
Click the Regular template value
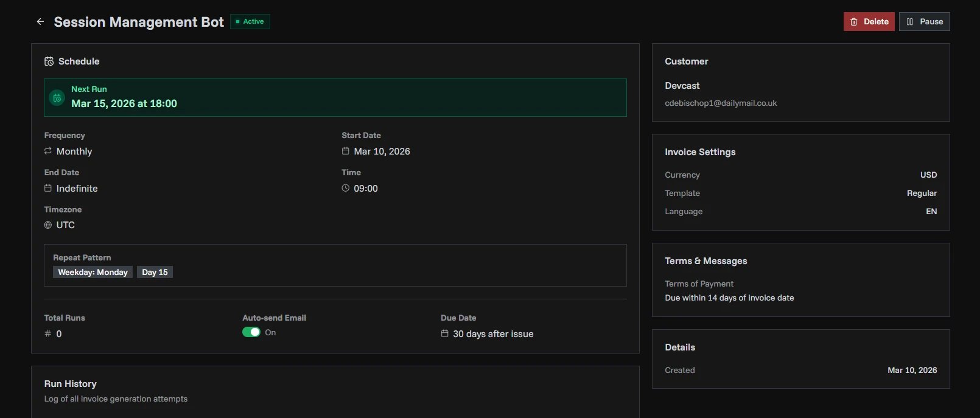click(x=922, y=193)
